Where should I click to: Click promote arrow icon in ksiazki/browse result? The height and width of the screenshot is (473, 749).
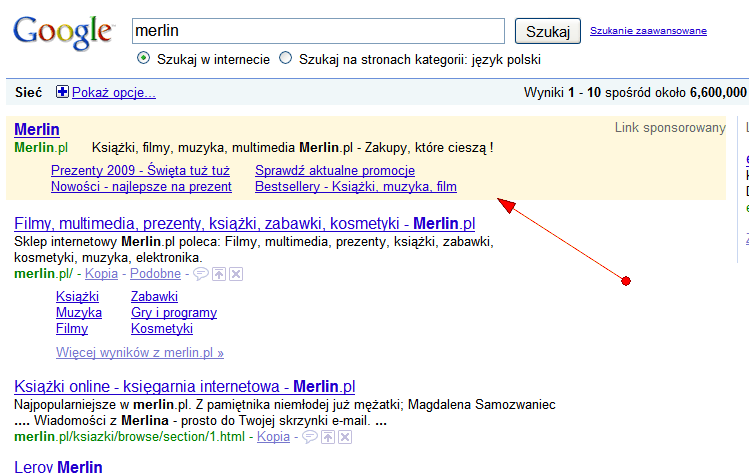[x=328, y=437]
